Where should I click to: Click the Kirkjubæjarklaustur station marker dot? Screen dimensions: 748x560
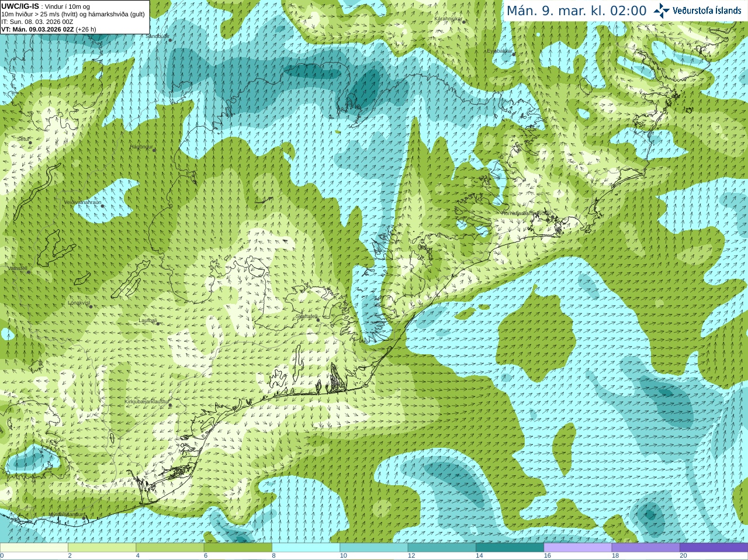(x=170, y=405)
